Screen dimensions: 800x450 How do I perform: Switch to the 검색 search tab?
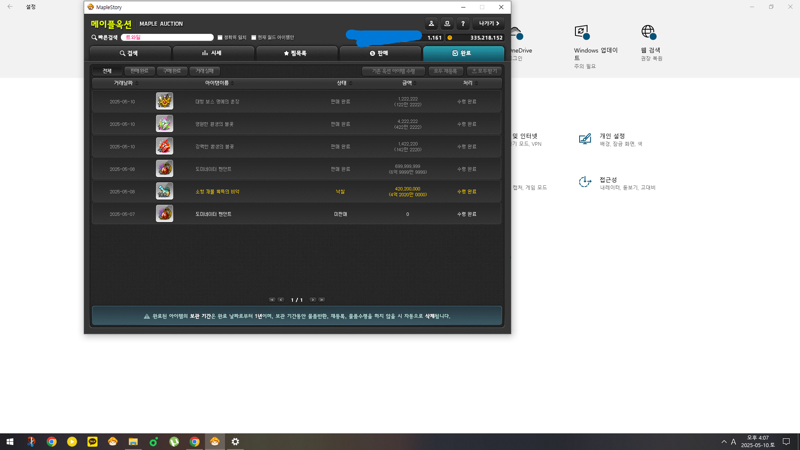pyautogui.click(x=130, y=53)
